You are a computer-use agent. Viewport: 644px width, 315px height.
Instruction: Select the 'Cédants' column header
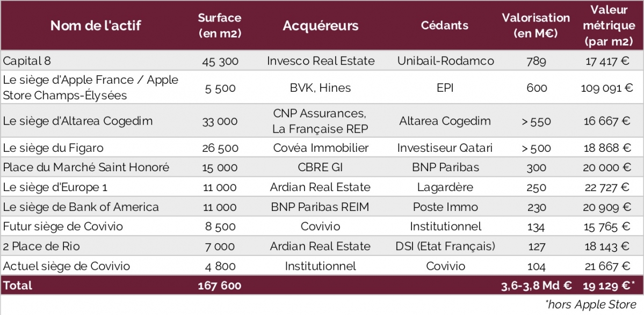(x=445, y=25)
